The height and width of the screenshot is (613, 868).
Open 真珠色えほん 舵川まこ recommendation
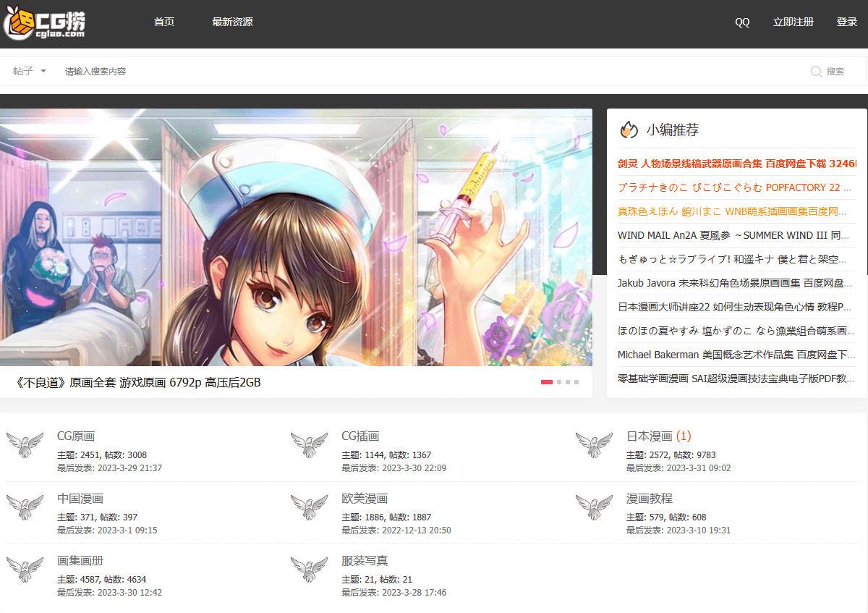(732, 211)
